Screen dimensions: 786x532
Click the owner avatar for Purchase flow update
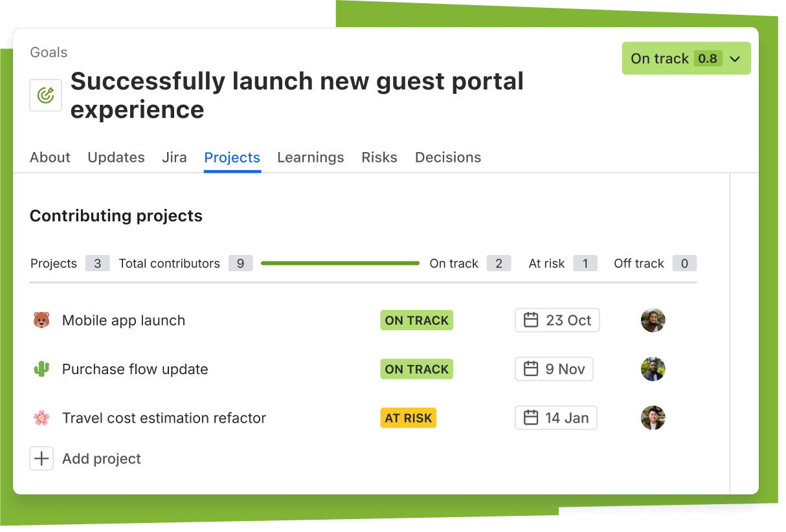pos(653,369)
